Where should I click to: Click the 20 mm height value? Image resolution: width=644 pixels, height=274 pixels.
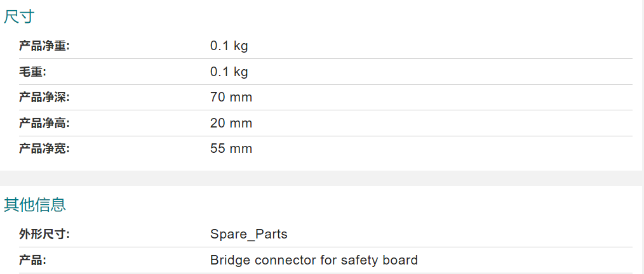[231, 123]
